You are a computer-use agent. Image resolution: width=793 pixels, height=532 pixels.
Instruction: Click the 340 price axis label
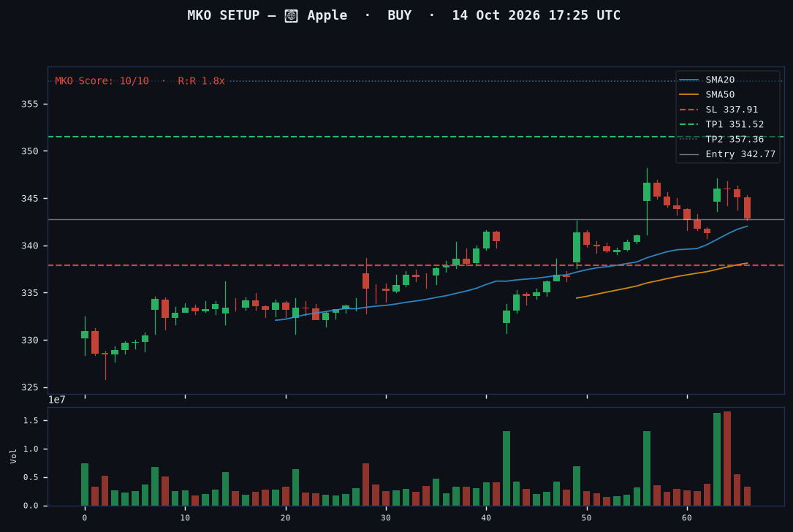point(29,246)
